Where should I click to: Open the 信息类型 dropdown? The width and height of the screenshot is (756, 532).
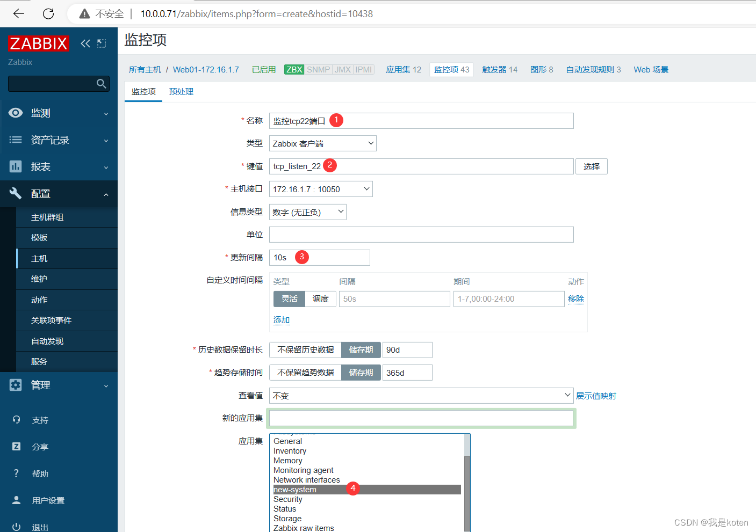pyautogui.click(x=308, y=212)
